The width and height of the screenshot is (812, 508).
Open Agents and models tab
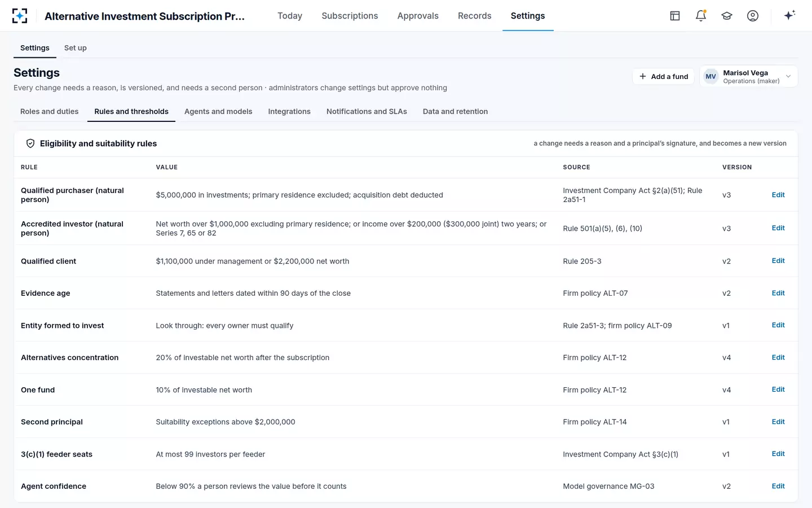click(x=218, y=112)
